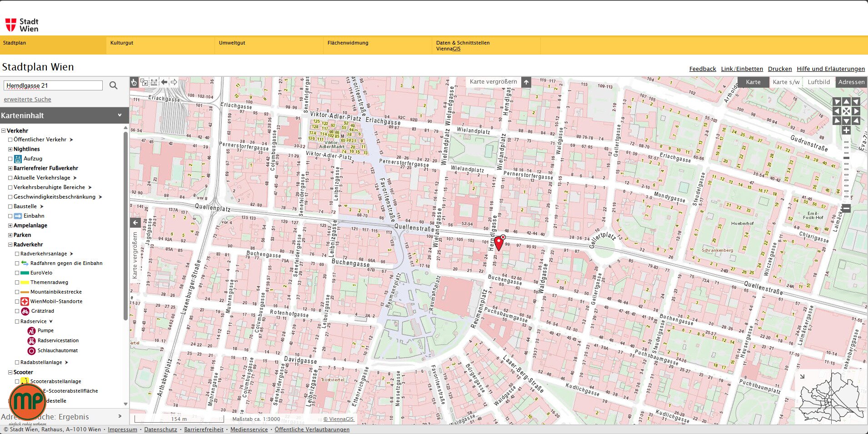Select the info pointer map tool
Viewport: 868px width, 434px height.
click(134, 82)
